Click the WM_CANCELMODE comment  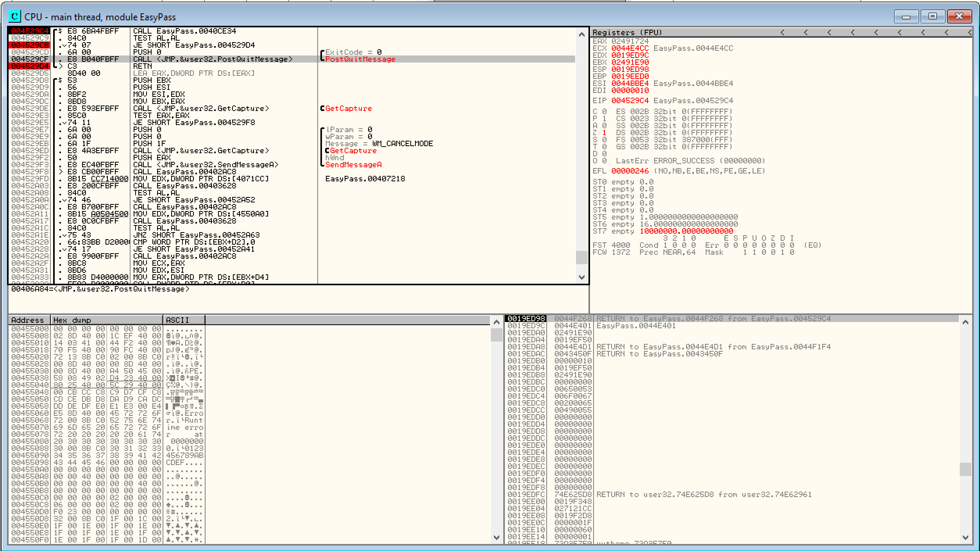pos(402,143)
